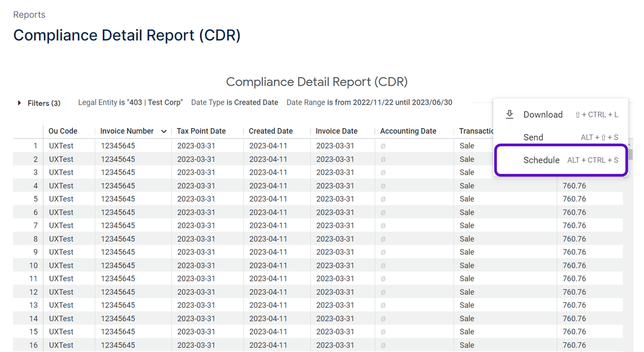Image resolution: width=644 pixels, height=352 pixels.
Task: Choose Send in the dropdown menu
Action: (x=533, y=137)
